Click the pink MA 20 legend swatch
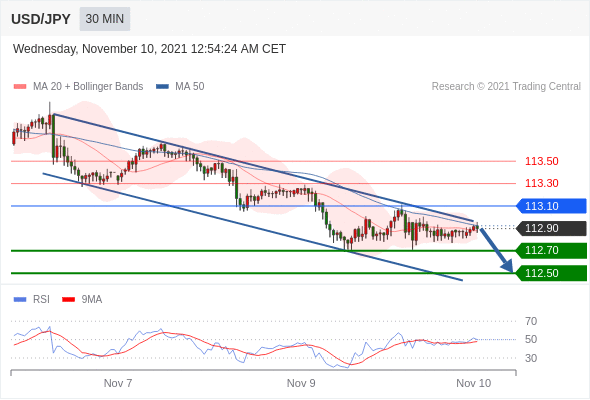Viewport: 590px width, 400px height. click(20, 87)
